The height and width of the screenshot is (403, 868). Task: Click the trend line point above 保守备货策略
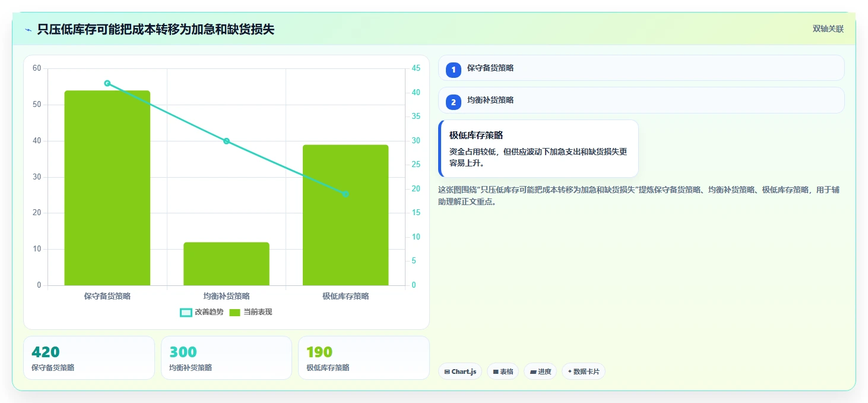107,83
